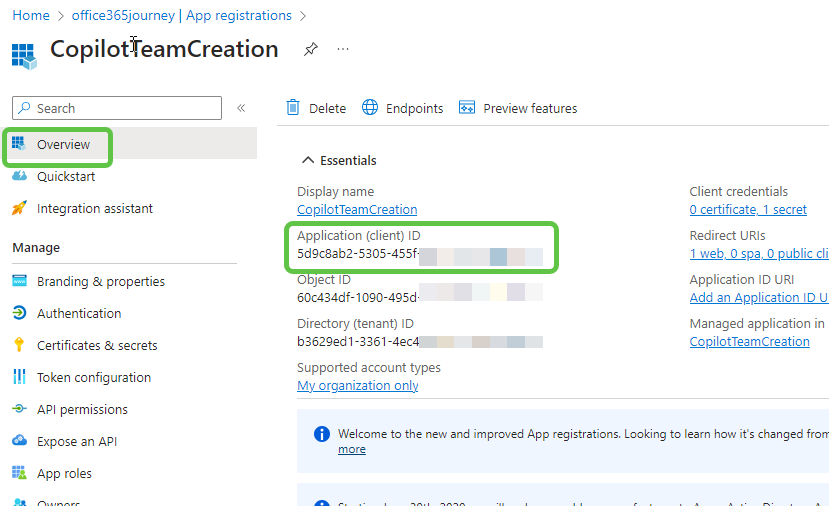Click the Certificates & secrets key icon

coord(19,345)
